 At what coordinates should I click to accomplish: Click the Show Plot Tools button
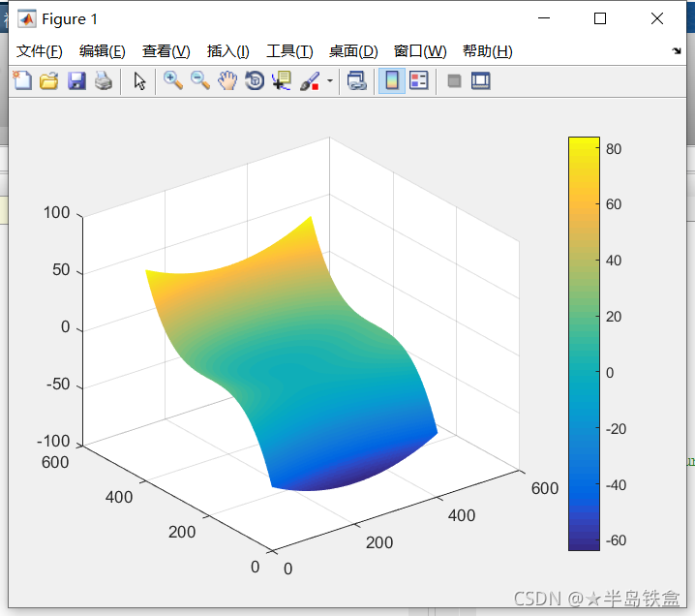[481, 81]
